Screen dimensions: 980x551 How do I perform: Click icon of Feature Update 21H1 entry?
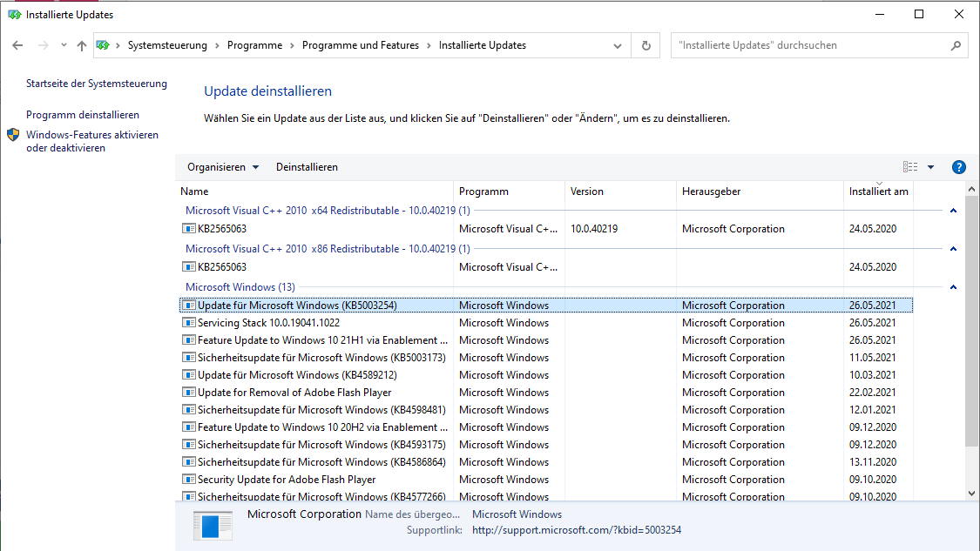[188, 340]
